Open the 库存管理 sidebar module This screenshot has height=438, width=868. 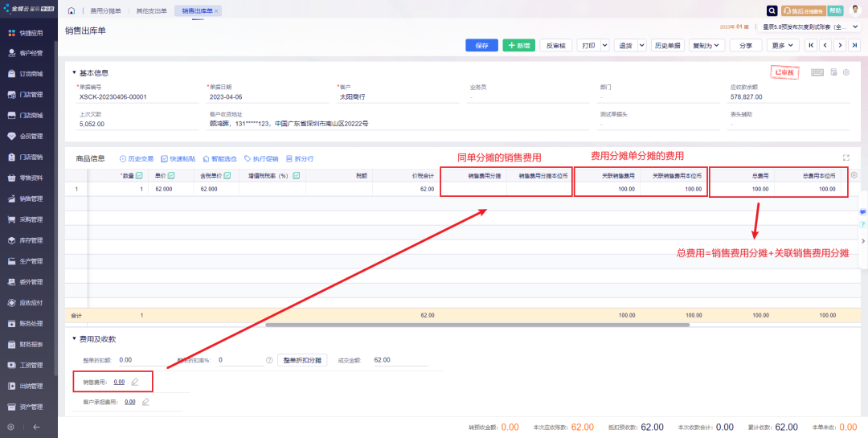click(x=31, y=240)
